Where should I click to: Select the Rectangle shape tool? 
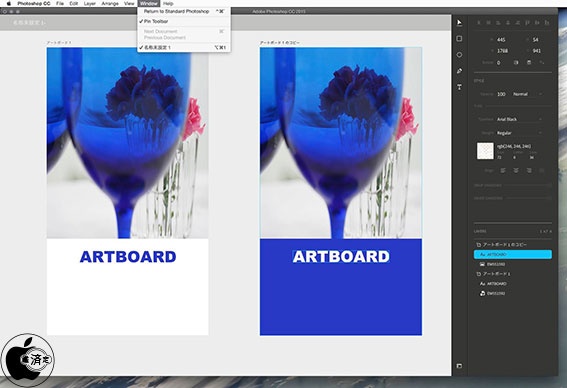[459, 39]
